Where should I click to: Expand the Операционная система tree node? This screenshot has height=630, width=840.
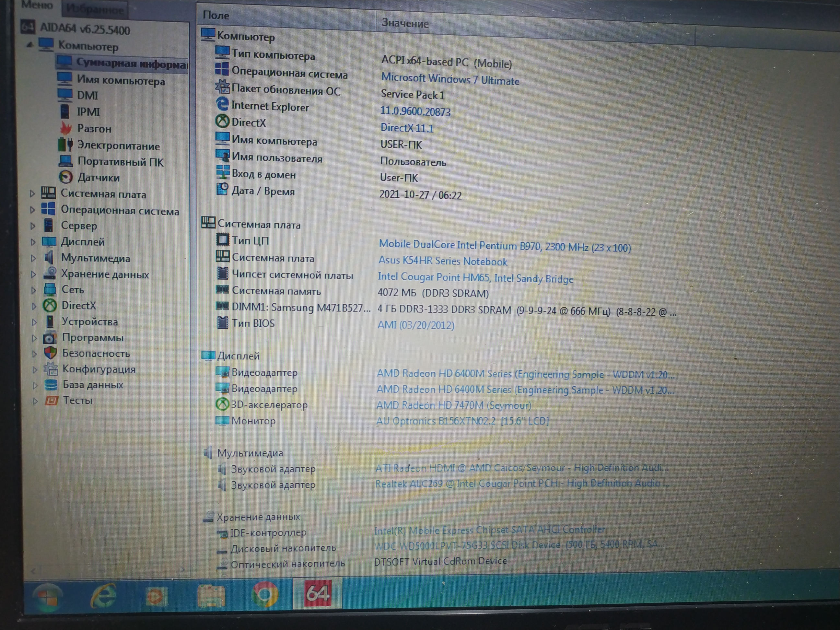click(x=32, y=210)
